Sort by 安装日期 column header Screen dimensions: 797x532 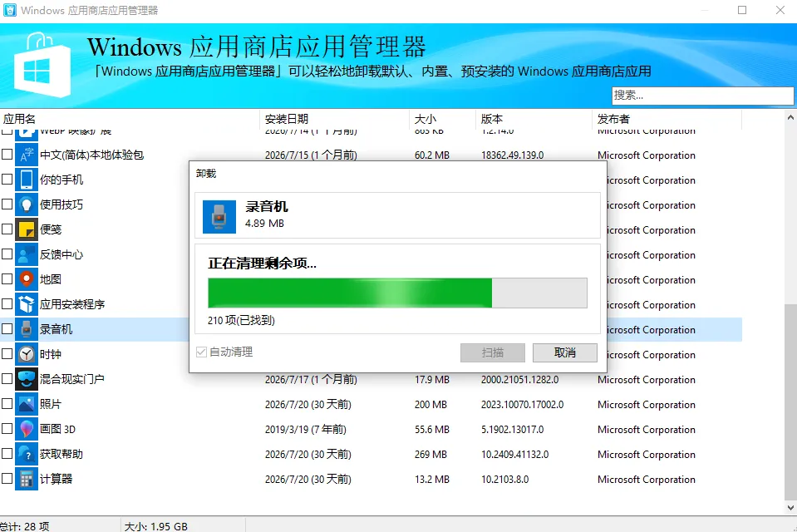334,119
